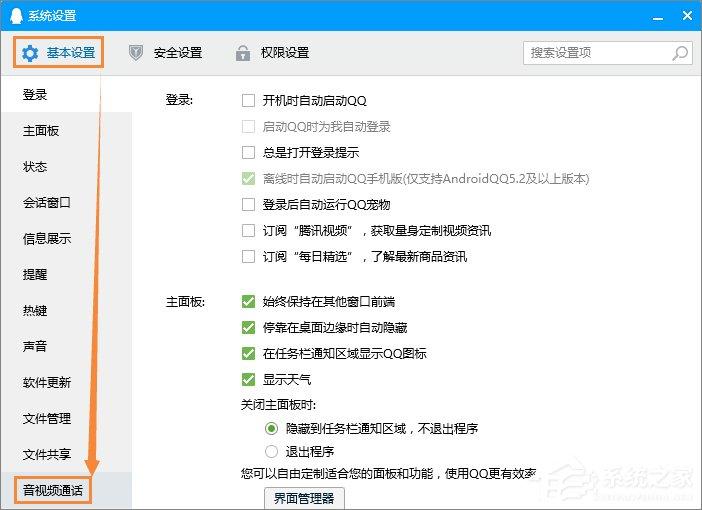The width and height of the screenshot is (702, 510).
Task: Select the 基本设置 tab label
Action: (71, 53)
